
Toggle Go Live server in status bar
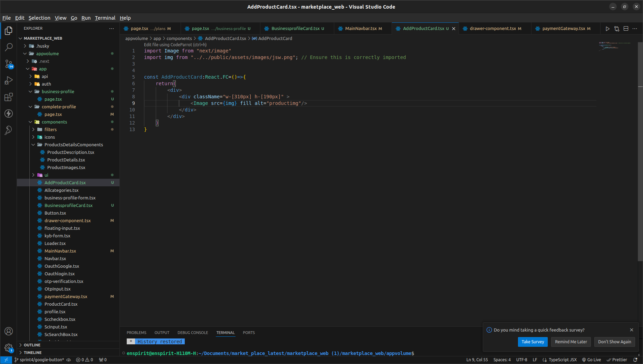(x=592, y=360)
